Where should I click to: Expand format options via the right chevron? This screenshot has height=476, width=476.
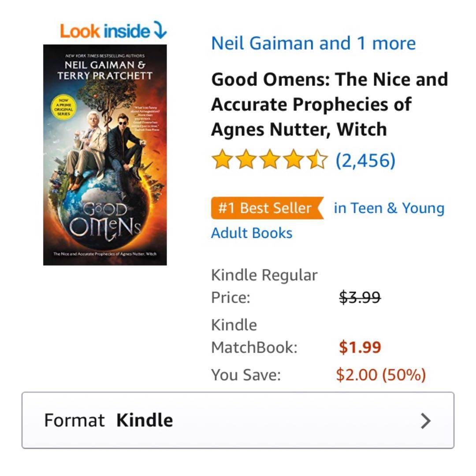pos(425,421)
